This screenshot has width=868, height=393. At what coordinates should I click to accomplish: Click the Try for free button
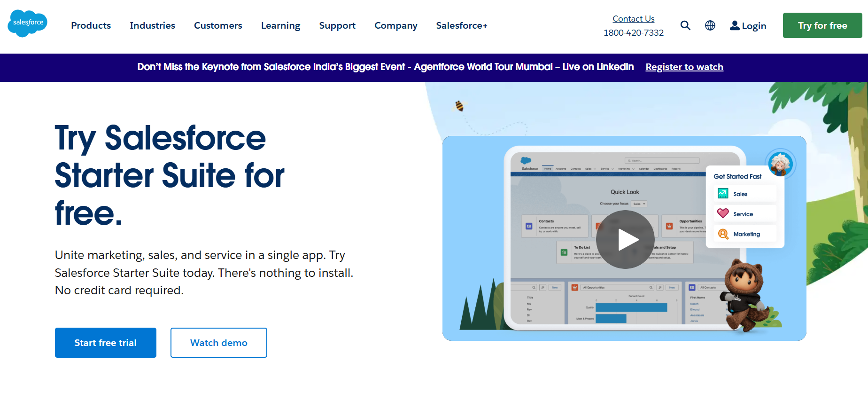point(822,25)
